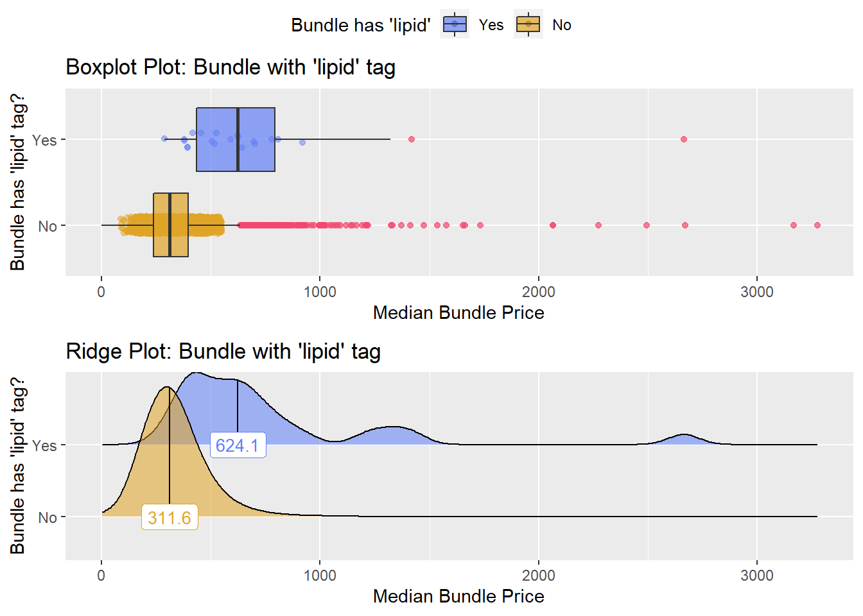
Task: Click the Yes outlier near 2700
Action: (684, 139)
